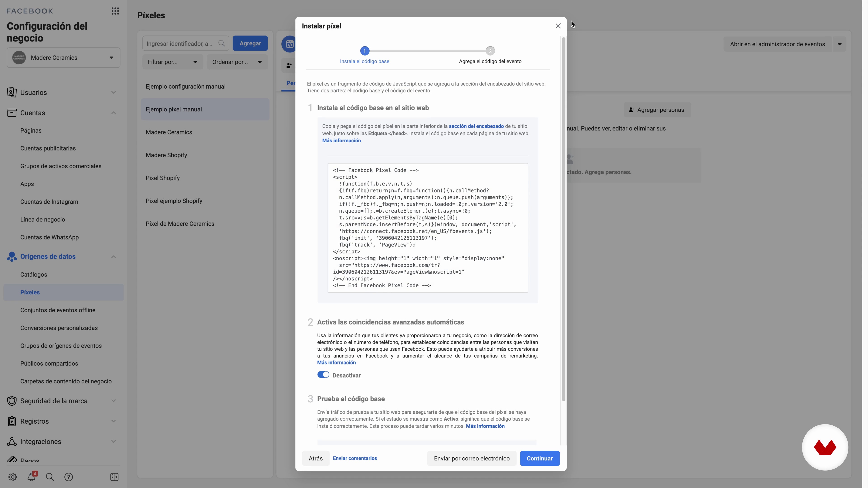Click the Registros clipboard icon

(12, 421)
